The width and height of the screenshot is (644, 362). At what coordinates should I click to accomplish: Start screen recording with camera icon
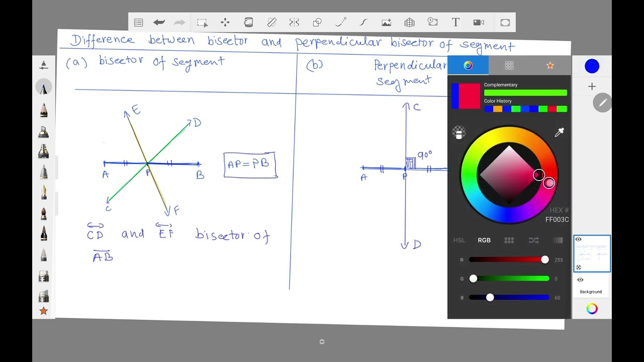click(478, 23)
